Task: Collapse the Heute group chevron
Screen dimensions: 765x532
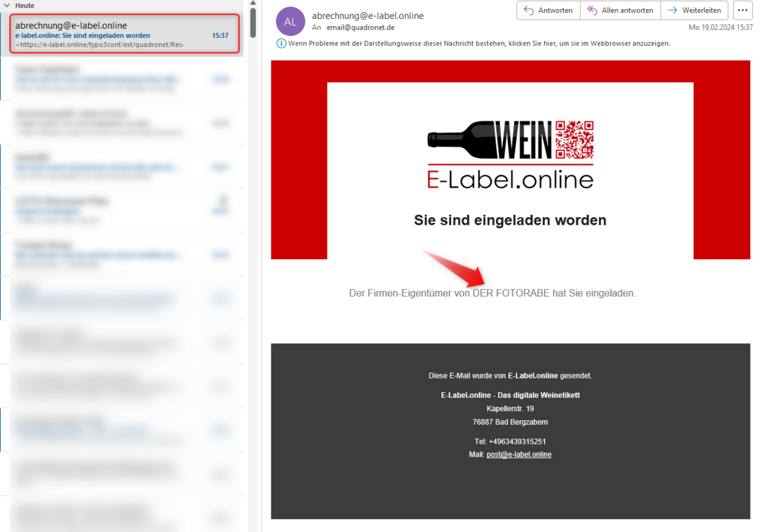Action: (x=7, y=5)
